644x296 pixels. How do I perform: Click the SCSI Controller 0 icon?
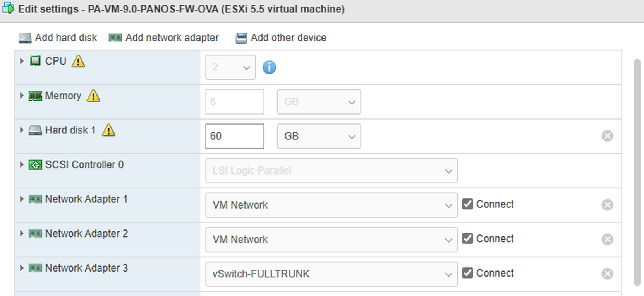[35, 165]
